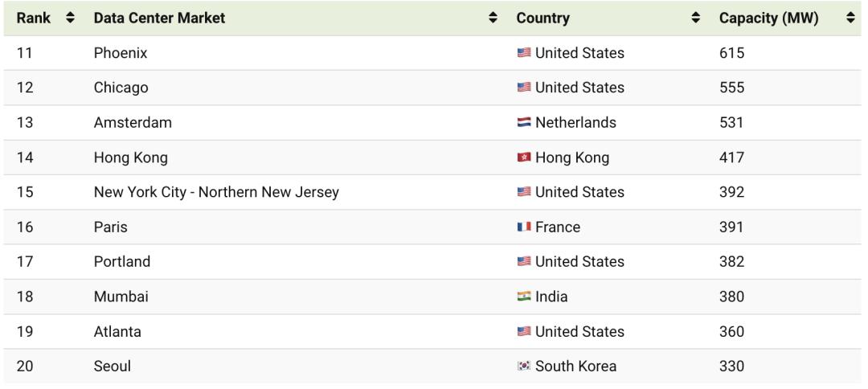Sort by Capacity (MW) arrow icon
Viewport: 868px width, 389px height.
850,18
